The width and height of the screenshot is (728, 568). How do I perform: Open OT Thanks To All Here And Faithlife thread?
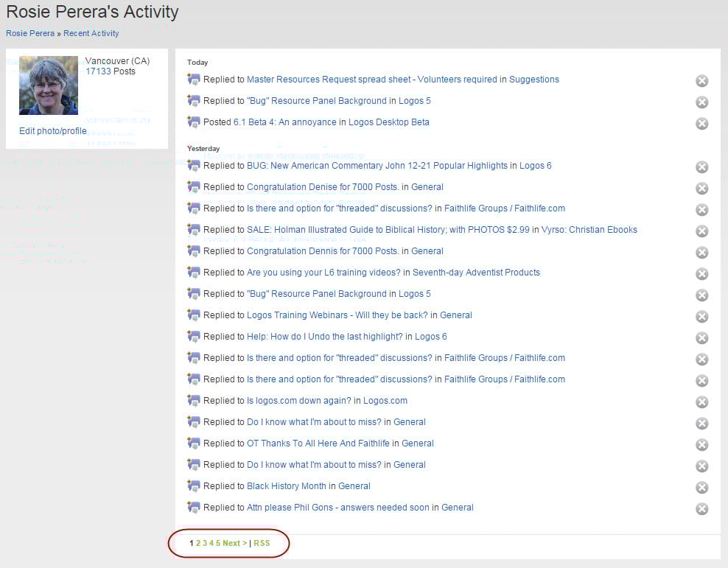coord(318,443)
